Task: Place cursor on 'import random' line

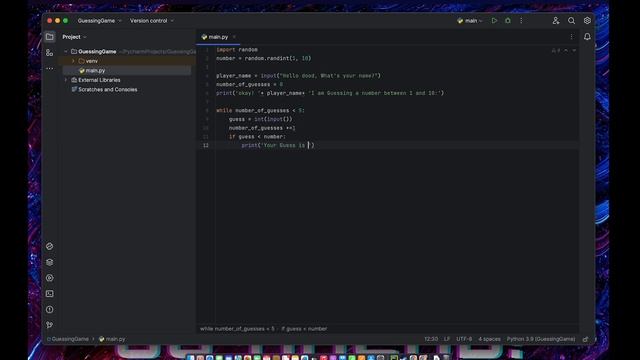Action: 237,50
